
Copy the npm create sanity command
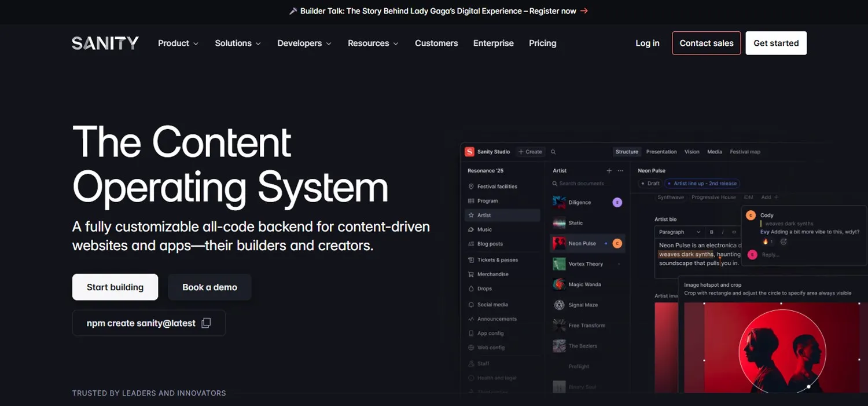tap(206, 323)
